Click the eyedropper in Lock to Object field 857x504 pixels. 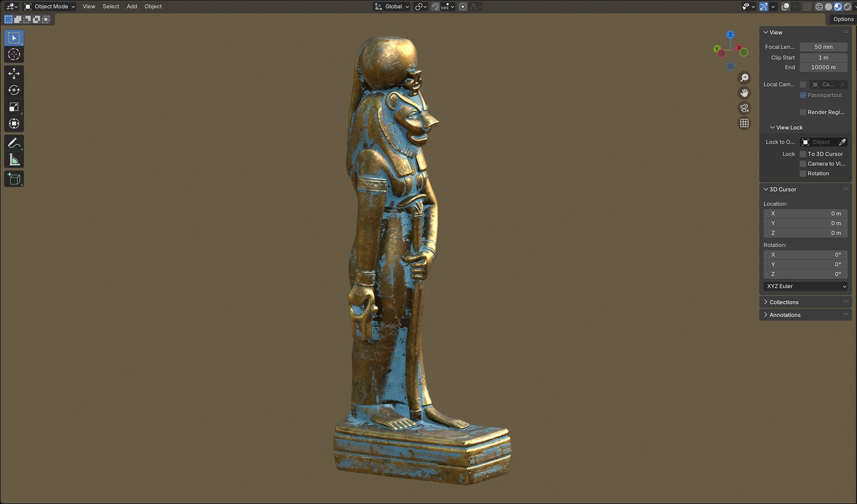(842, 142)
